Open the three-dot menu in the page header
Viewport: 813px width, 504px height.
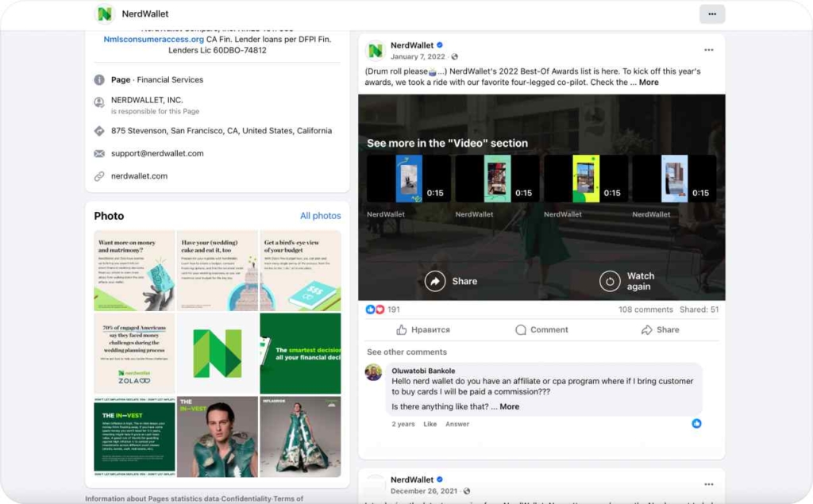[x=711, y=14]
